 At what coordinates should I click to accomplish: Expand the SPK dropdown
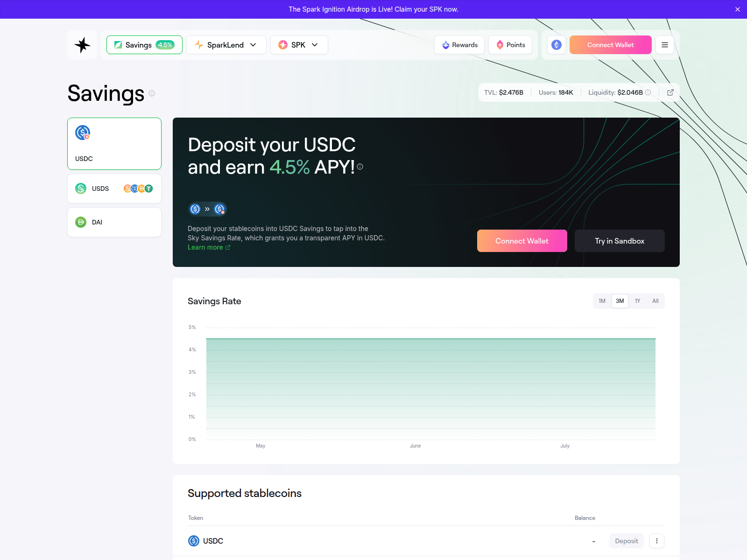(299, 45)
